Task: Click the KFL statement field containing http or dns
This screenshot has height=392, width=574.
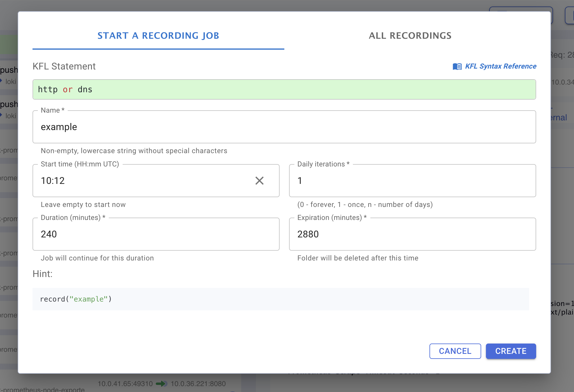Action: coord(284,89)
